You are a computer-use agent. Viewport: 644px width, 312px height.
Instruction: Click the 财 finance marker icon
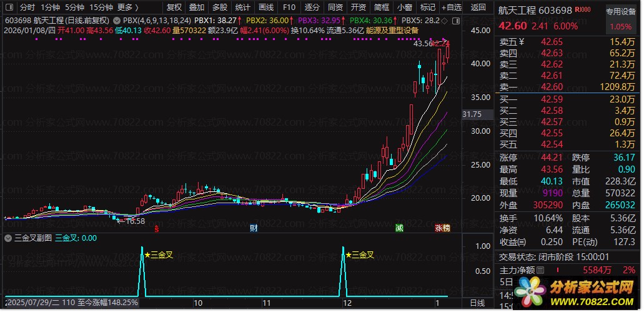click(x=254, y=228)
